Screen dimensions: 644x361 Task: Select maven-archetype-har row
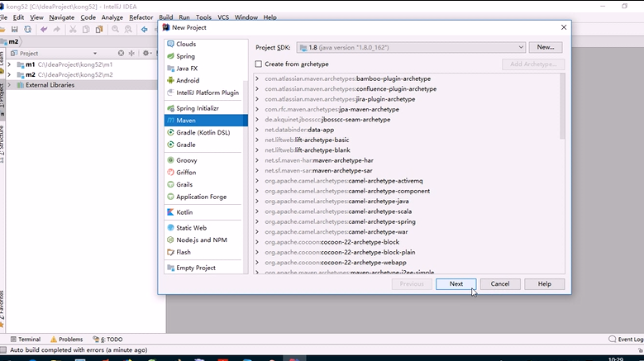407,160
